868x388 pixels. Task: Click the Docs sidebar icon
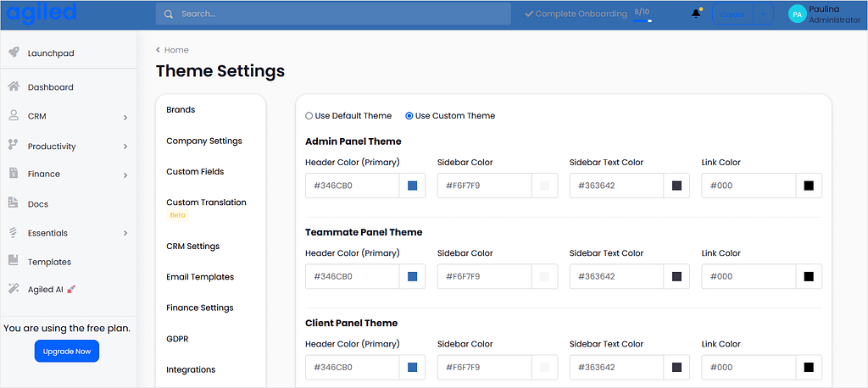14,203
